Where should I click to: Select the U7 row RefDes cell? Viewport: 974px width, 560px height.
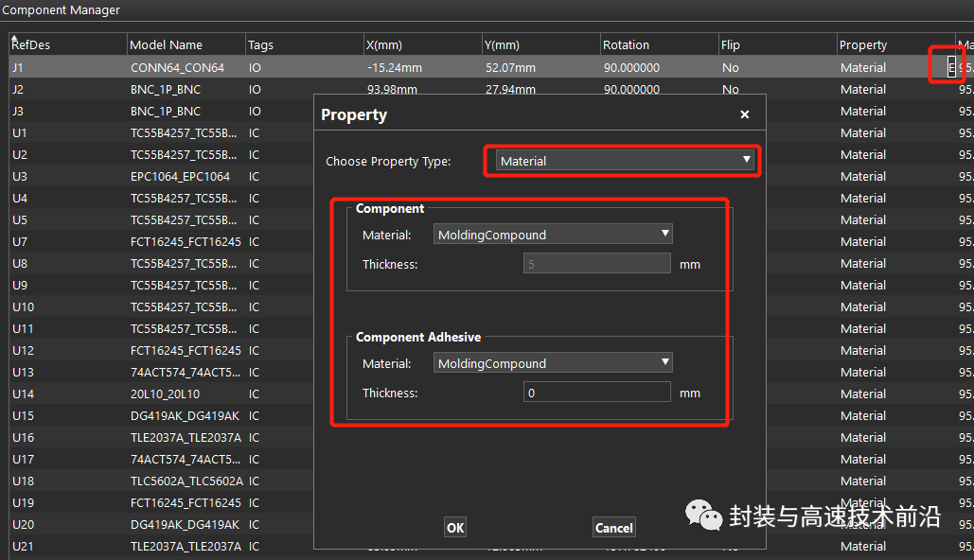pyautogui.click(x=68, y=241)
